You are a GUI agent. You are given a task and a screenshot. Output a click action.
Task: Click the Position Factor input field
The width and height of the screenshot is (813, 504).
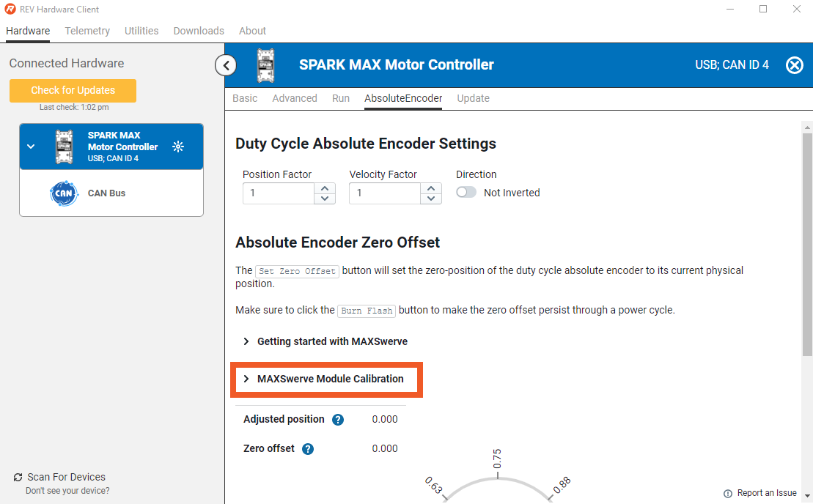tap(279, 193)
